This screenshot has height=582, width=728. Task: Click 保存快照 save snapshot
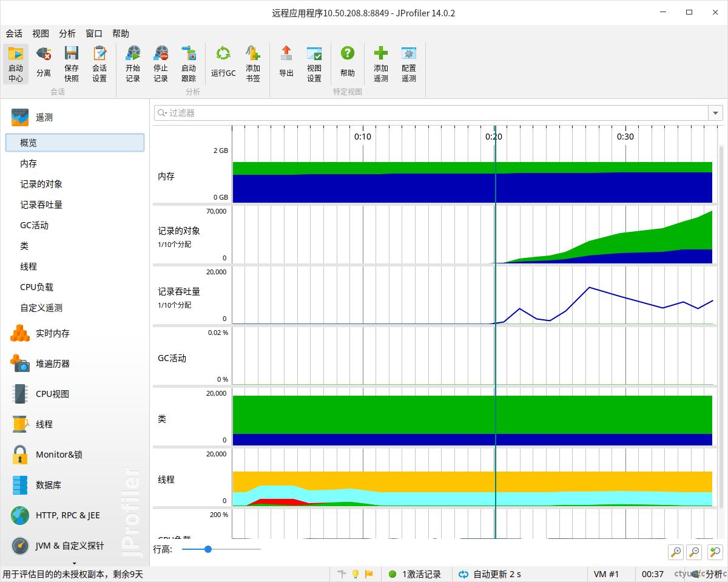tap(72, 64)
